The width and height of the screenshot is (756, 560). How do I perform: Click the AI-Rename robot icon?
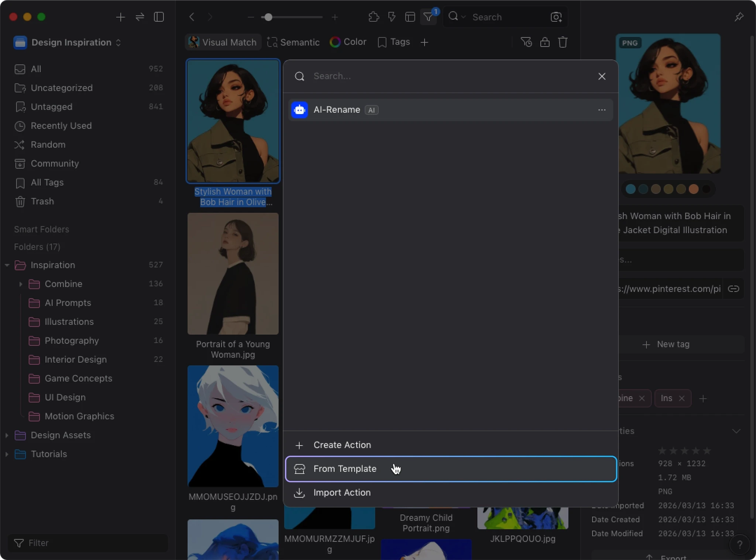click(299, 110)
